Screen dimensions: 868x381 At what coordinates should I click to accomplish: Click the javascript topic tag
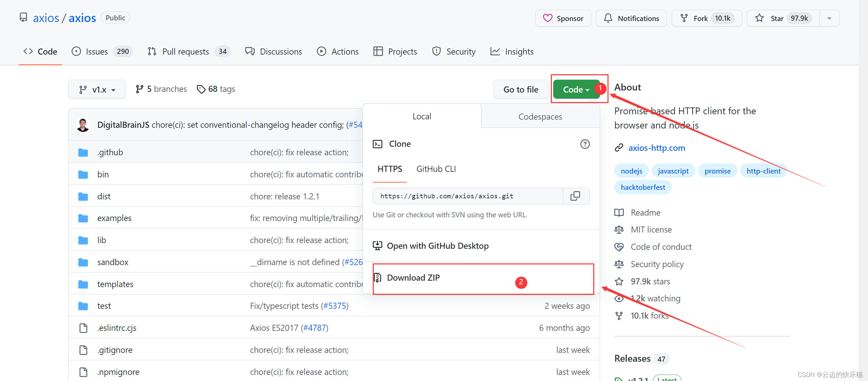[x=673, y=171]
